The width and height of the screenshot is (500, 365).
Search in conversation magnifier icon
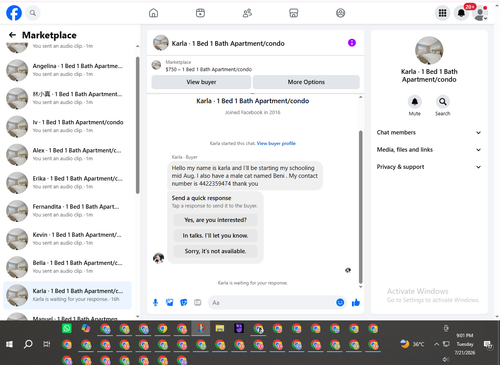(x=443, y=102)
